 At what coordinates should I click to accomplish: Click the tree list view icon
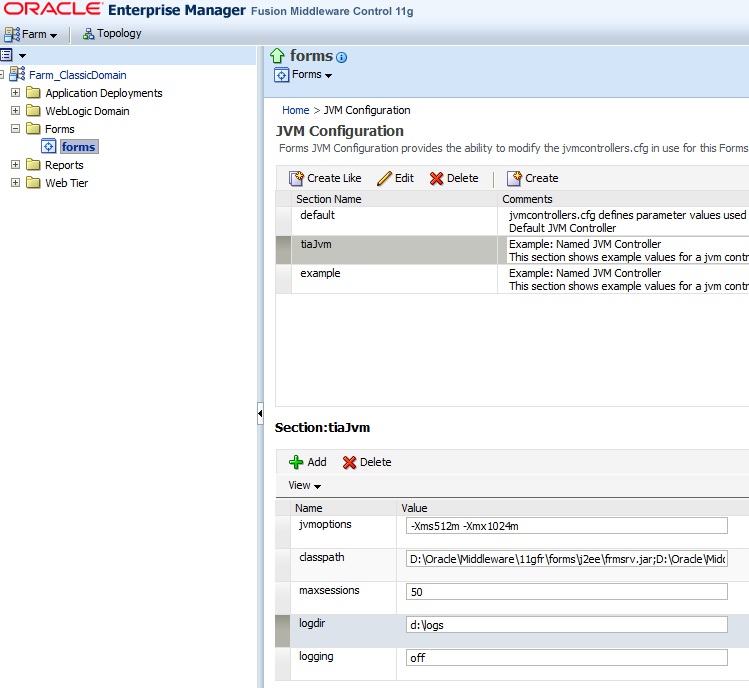click(6, 55)
